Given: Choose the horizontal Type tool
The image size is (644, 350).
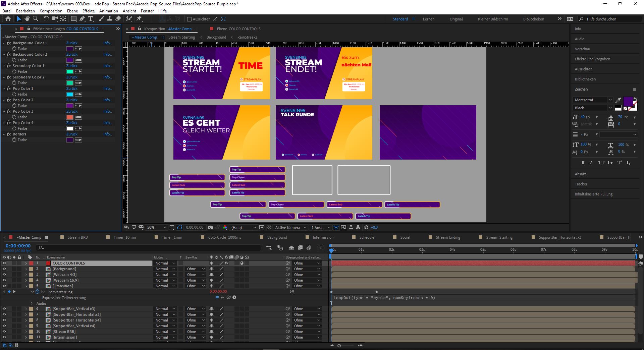Looking at the screenshot, I should click(91, 19).
